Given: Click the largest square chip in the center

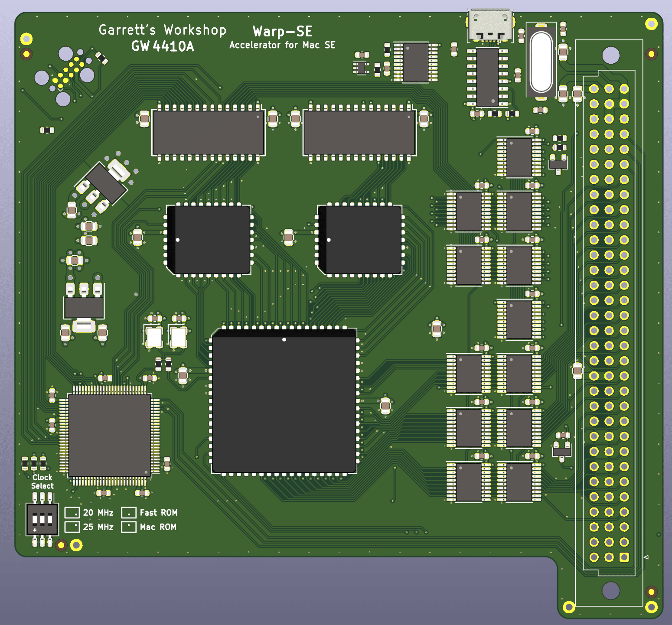Looking at the screenshot, I should click(284, 401).
